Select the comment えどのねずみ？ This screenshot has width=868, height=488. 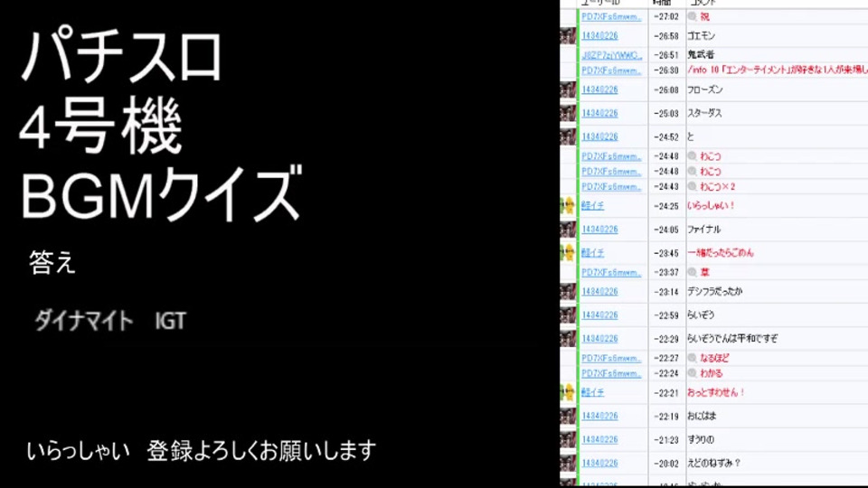(x=713, y=463)
